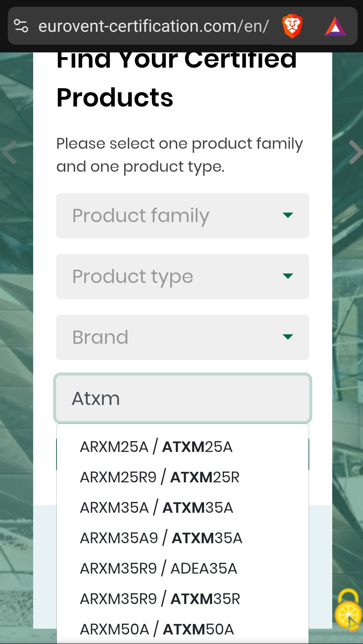Click the Product family dropdown arrow
363x644 pixels.
click(x=288, y=215)
